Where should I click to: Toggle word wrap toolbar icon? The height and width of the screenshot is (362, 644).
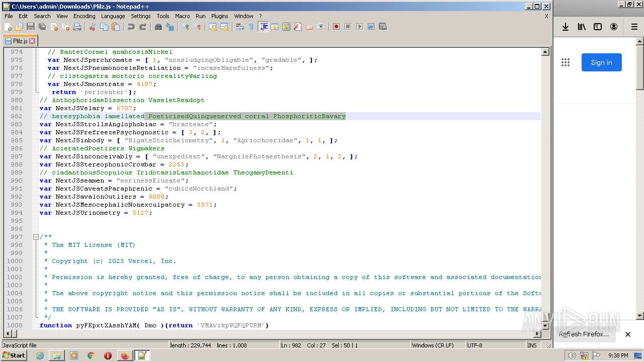point(240,27)
